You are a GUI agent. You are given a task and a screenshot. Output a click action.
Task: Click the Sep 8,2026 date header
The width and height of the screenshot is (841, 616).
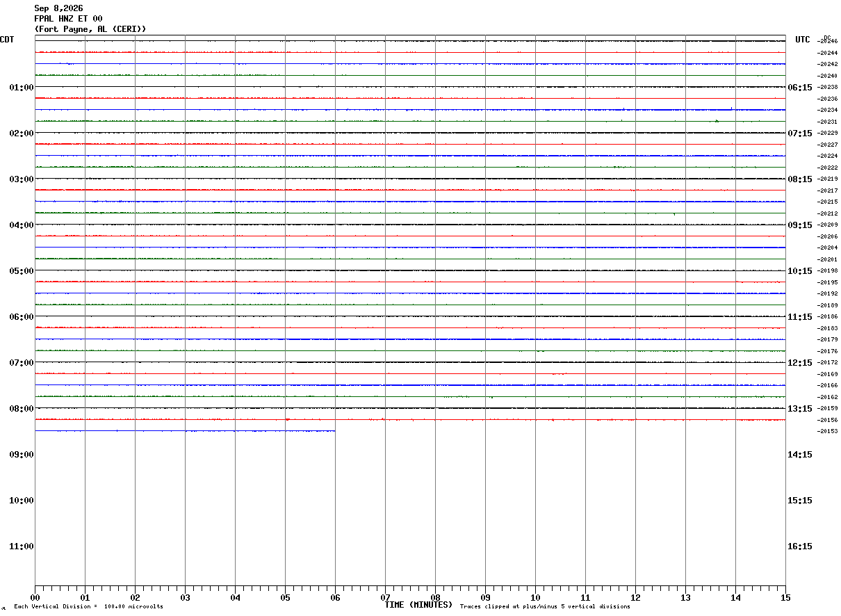coord(58,8)
